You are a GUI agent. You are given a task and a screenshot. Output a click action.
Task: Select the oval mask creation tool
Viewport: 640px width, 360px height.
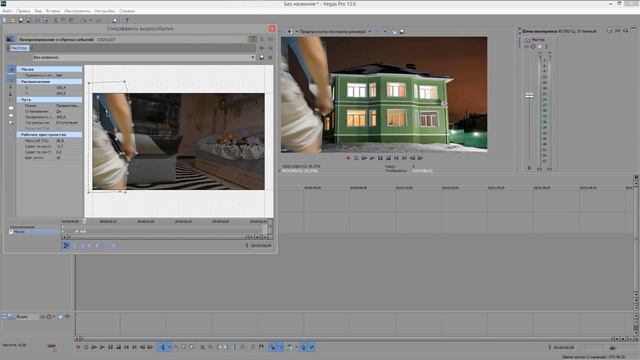(11, 115)
